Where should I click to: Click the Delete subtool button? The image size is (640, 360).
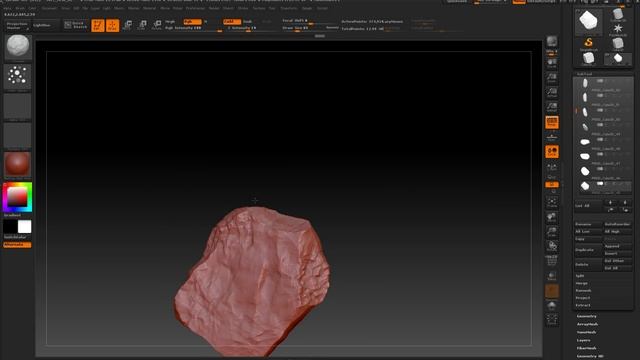[x=588, y=264]
